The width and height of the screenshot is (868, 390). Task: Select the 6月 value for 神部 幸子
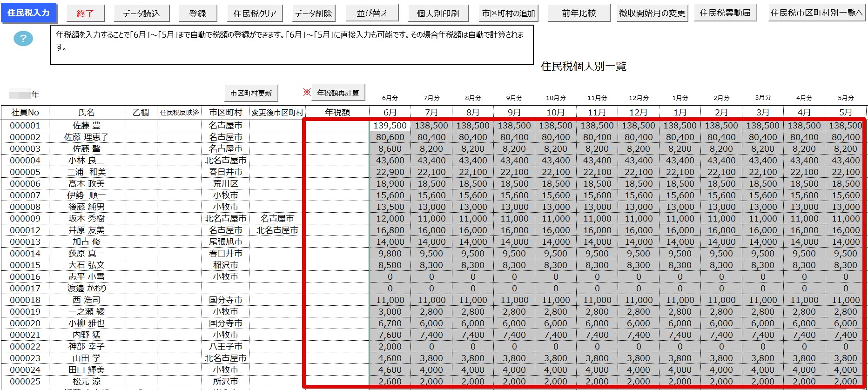[390, 347]
